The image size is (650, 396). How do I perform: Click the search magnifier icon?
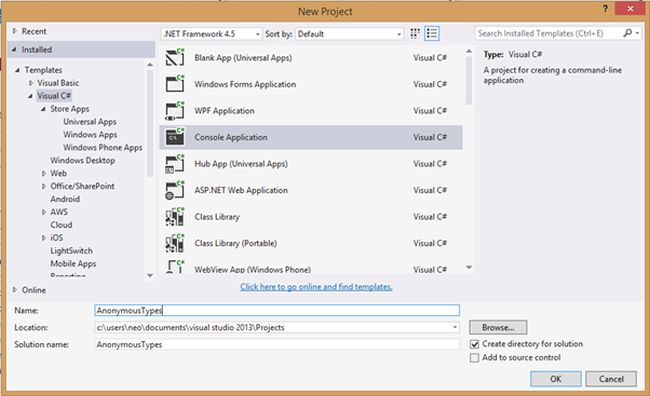(628, 33)
